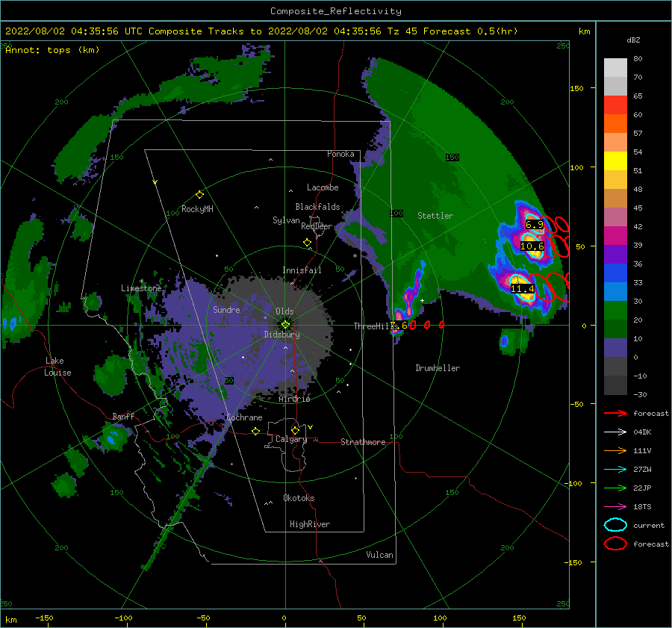The height and width of the screenshot is (628, 672).
Task: Click the Strathmore map label
Action: pyautogui.click(x=363, y=442)
